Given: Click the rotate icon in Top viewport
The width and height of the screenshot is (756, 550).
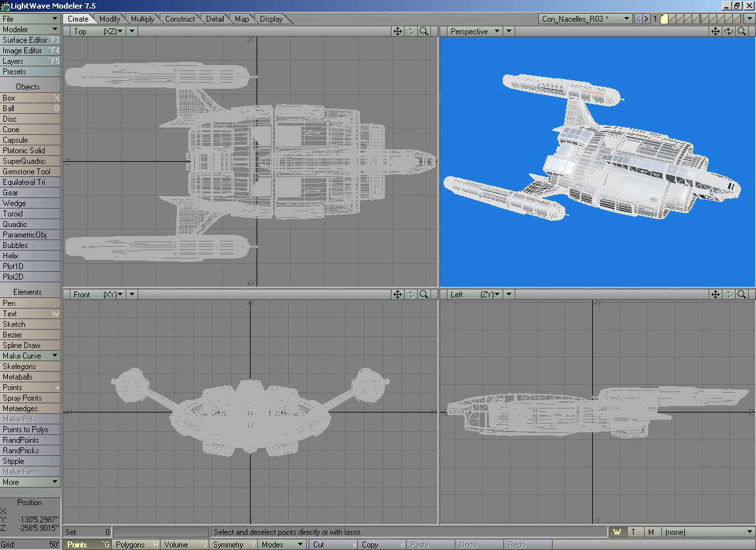Looking at the screenshot, I should pos(411,32).
